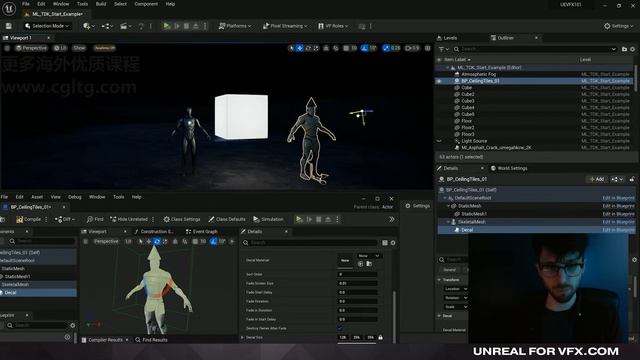Screen dimensions: 640x360
Task: Select rotate gizmo tool in main viewport
Action: [x=309, y=48]
